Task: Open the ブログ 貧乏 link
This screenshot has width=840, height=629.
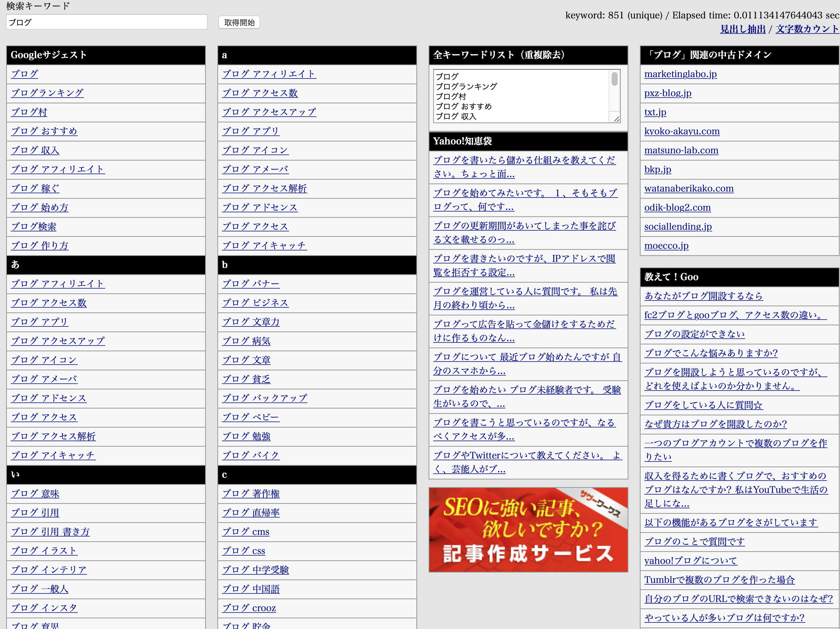Action: (246, 379)
